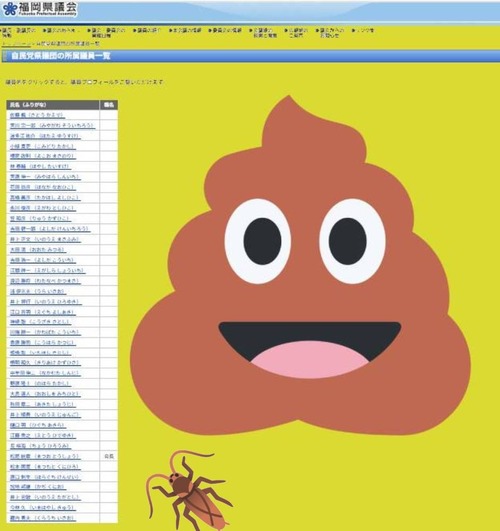This screenshot has width=500, height=531.
Task: Open profile link for おおた みつる
Action: [38, 250]
